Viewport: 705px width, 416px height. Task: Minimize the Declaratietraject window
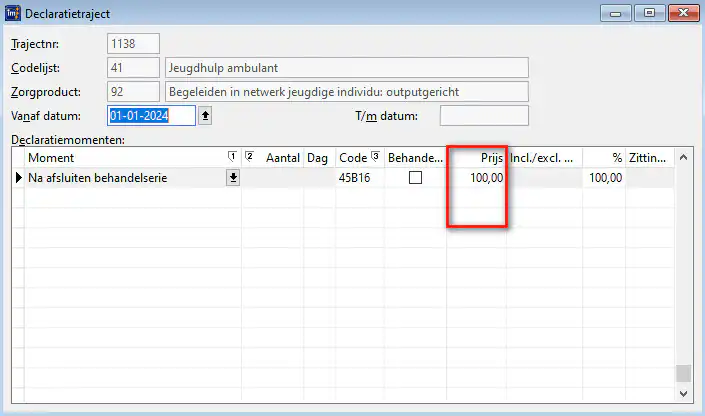pyautogui.click(x=617, y=13)
